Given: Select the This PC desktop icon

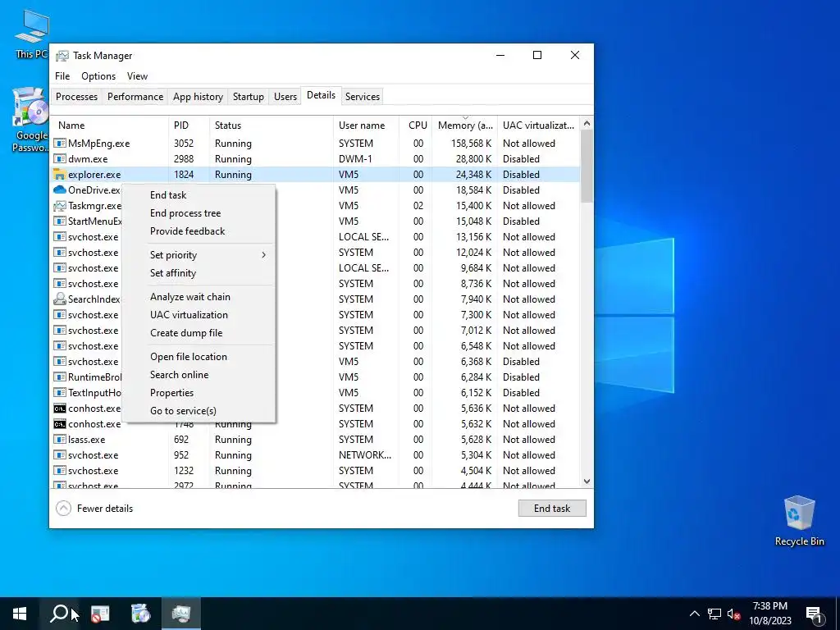Looking at the screenshot, I should pyautogui.click(x=31, y=34).
